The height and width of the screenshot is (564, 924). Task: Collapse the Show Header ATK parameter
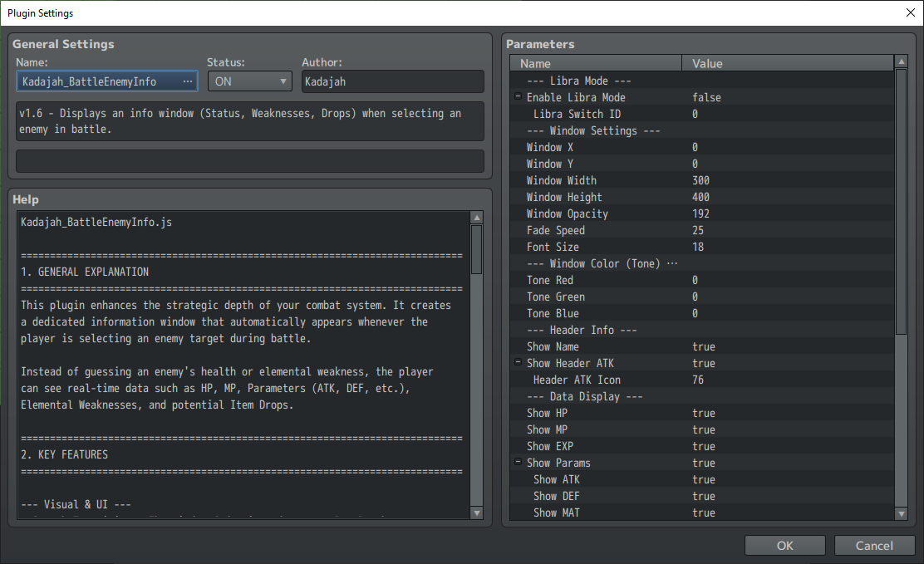tap(518, 362)
